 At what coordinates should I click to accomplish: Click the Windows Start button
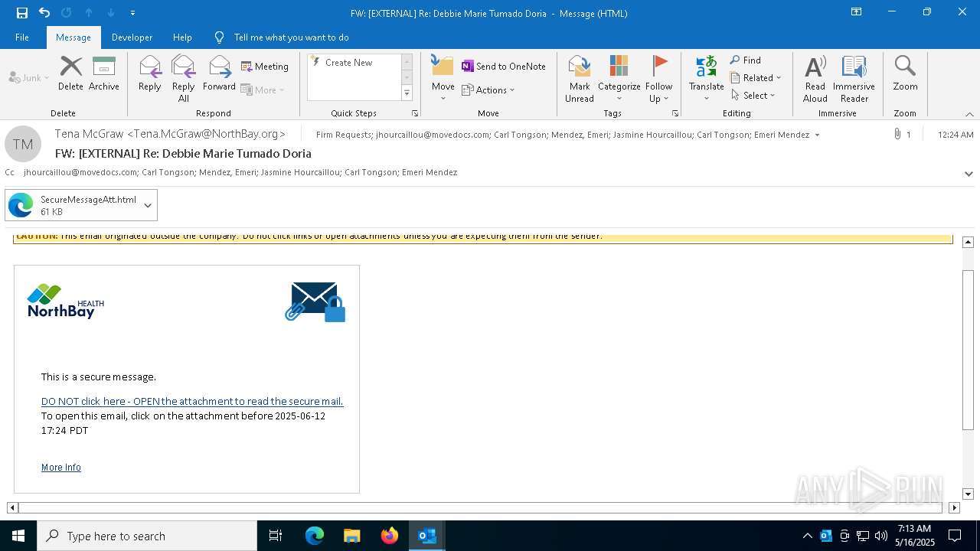[18, 536]
